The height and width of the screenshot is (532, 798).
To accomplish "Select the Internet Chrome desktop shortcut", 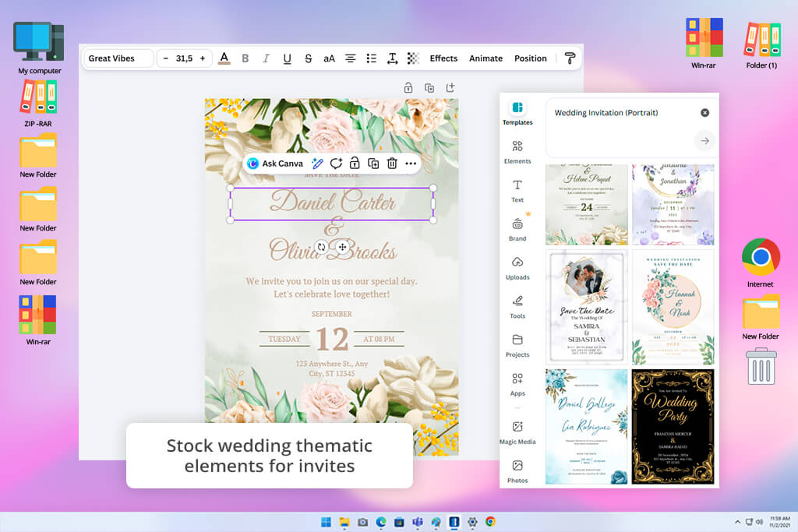I will 761,263.
